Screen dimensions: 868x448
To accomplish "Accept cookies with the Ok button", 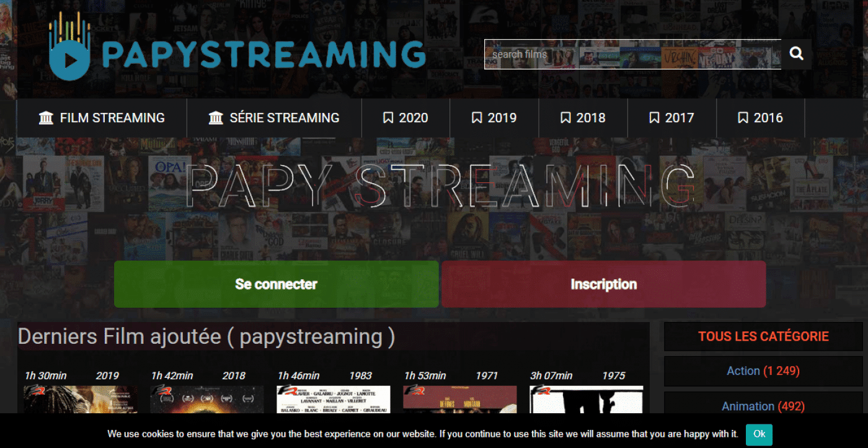I will (759, 434).
